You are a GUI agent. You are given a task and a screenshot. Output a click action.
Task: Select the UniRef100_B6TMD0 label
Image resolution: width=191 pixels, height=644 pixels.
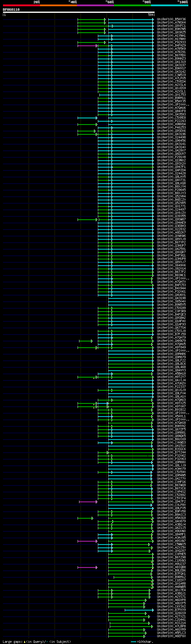click(171, 55)
